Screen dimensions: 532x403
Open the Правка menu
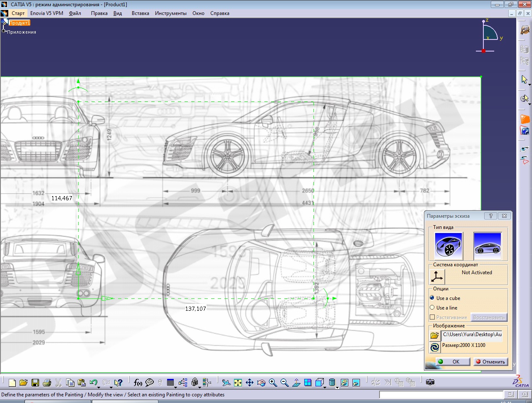point(99,13)
